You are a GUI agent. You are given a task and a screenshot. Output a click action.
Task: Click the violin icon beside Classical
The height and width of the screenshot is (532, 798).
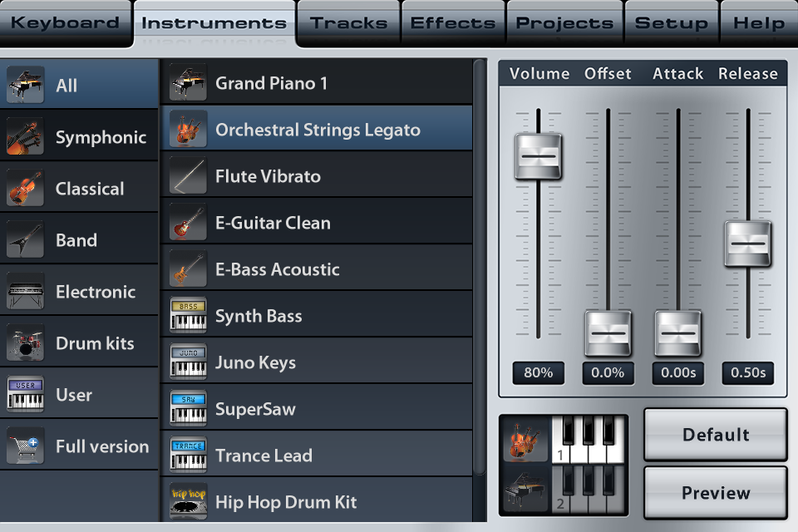click(25, 188)
